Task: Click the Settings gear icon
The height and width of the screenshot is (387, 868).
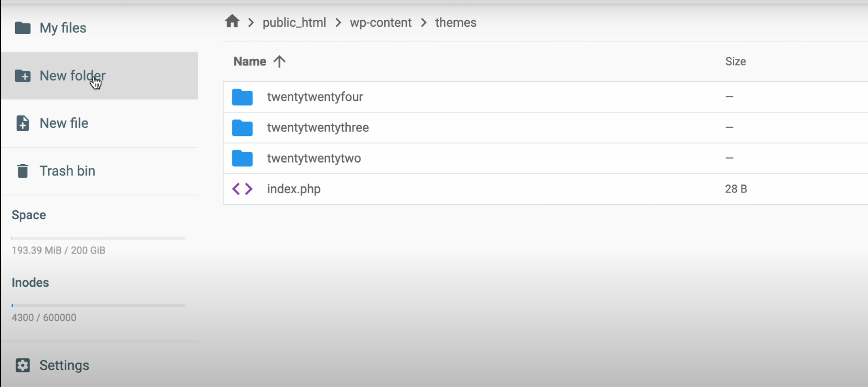Action: pos(23,365)
